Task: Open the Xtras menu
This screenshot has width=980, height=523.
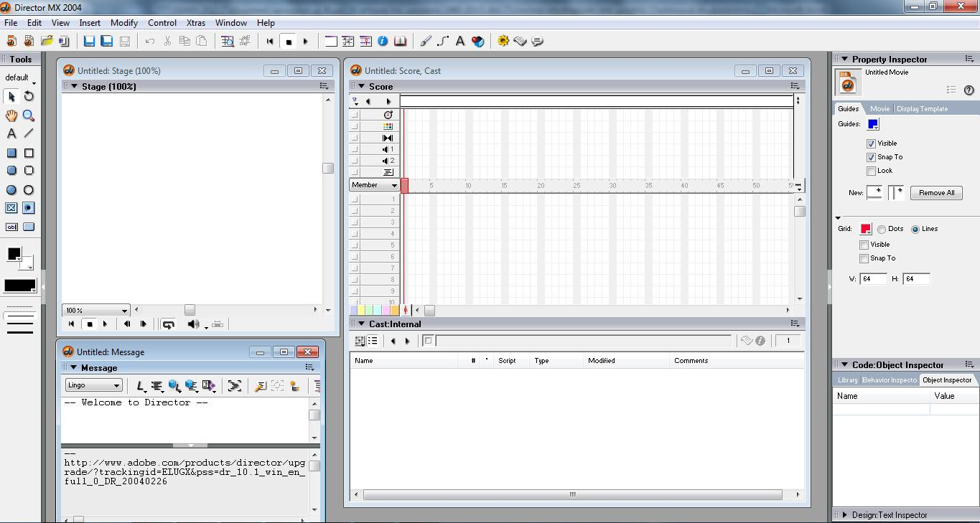Action: [x=196, y=23]
